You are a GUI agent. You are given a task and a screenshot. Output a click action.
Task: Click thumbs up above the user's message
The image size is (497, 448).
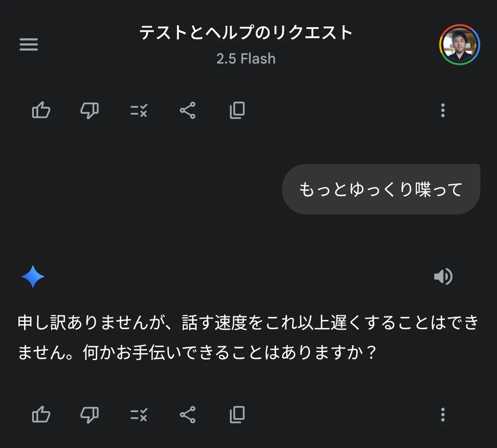point(41,111)
